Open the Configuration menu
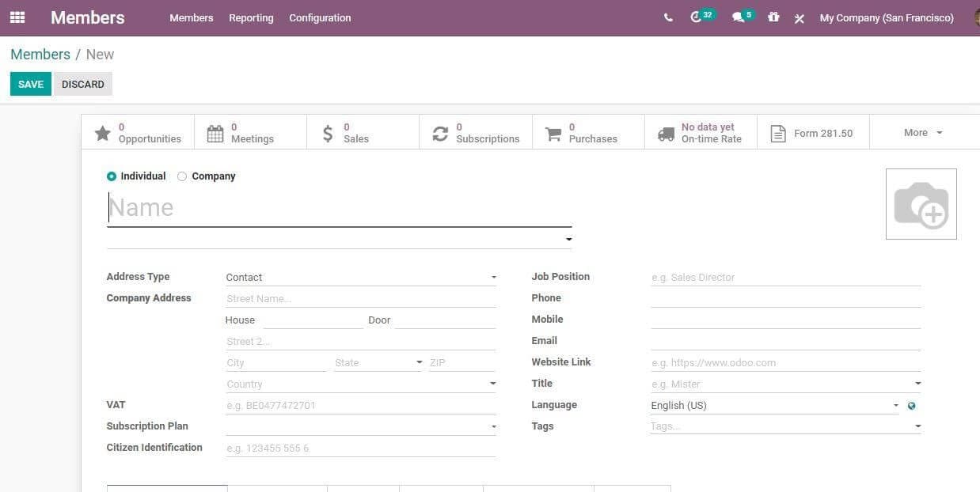 click(x=320, y=17)
